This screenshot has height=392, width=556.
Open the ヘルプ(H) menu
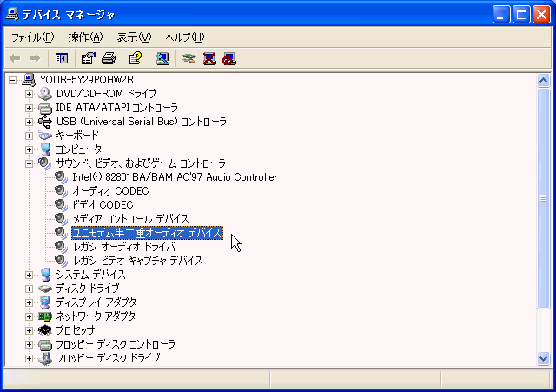[x=185, y=37]
